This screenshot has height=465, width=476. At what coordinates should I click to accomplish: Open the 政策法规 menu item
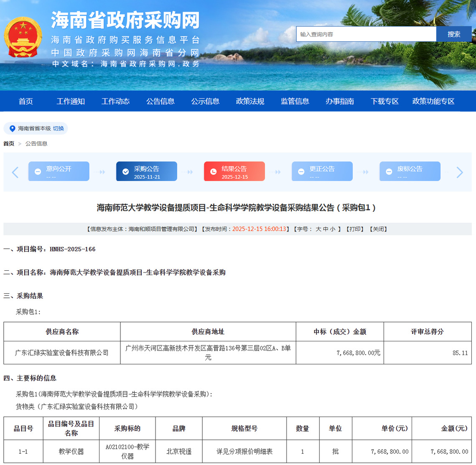point(250,101)
